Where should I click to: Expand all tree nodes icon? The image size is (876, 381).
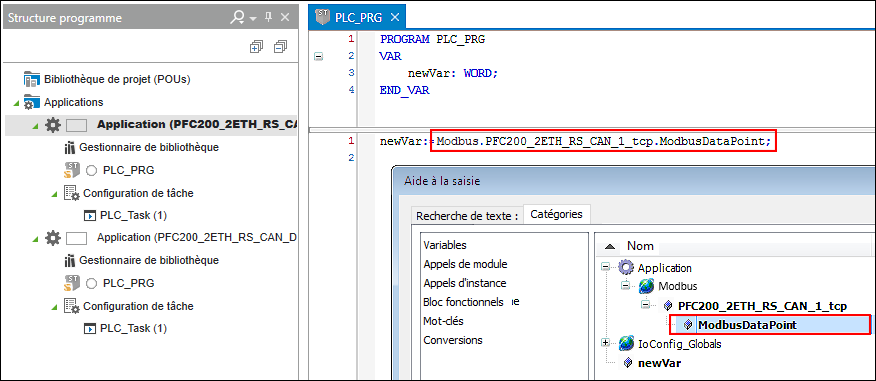pos(256,47)
